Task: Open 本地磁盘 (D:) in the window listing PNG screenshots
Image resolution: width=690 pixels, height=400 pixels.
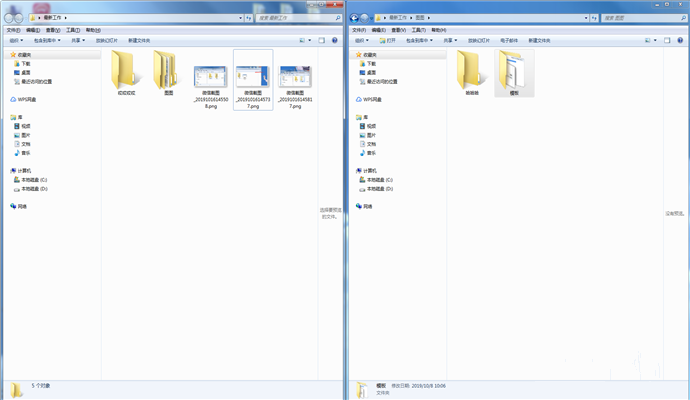Action: pos(30,189)
